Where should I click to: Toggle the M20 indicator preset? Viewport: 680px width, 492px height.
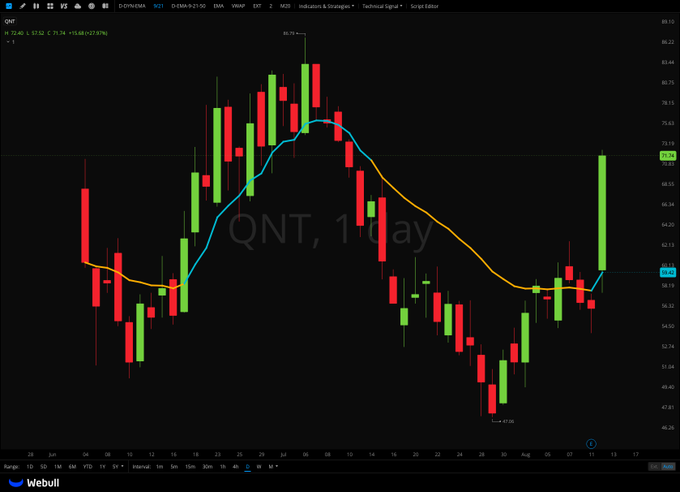[x=285, y=6]
